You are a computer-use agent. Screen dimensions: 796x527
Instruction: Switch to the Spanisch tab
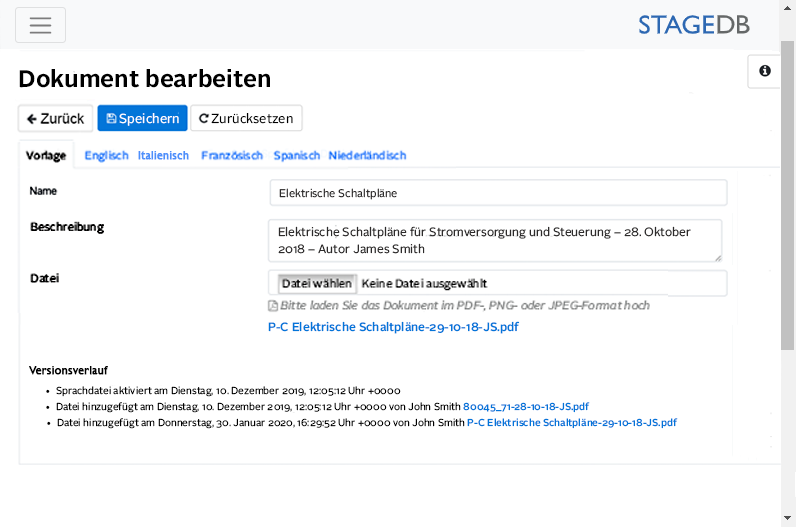click(x=296, y=155)
